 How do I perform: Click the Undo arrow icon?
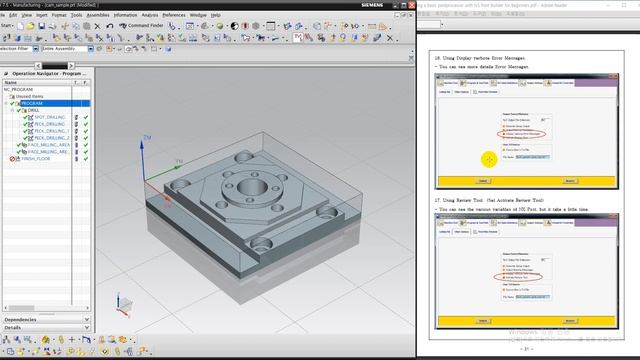tap(109, 26)
